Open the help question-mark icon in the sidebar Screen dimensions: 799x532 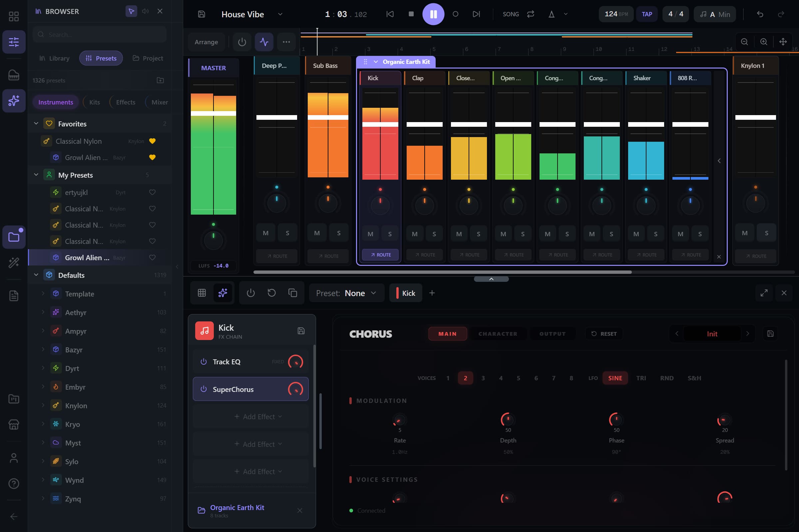pos(14,483)
